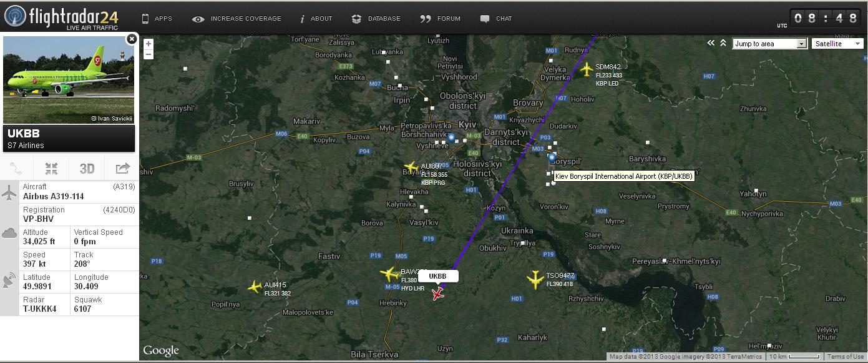The image size is (868, 363).
Task: Collapse the side panel with double-left chevron
Action: [x=711, y=43]
